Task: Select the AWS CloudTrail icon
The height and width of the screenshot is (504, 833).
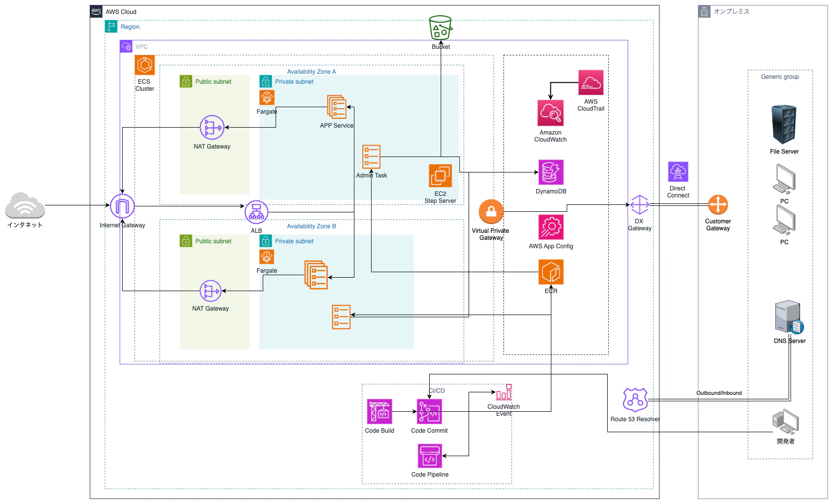Action: pos(591,83)
